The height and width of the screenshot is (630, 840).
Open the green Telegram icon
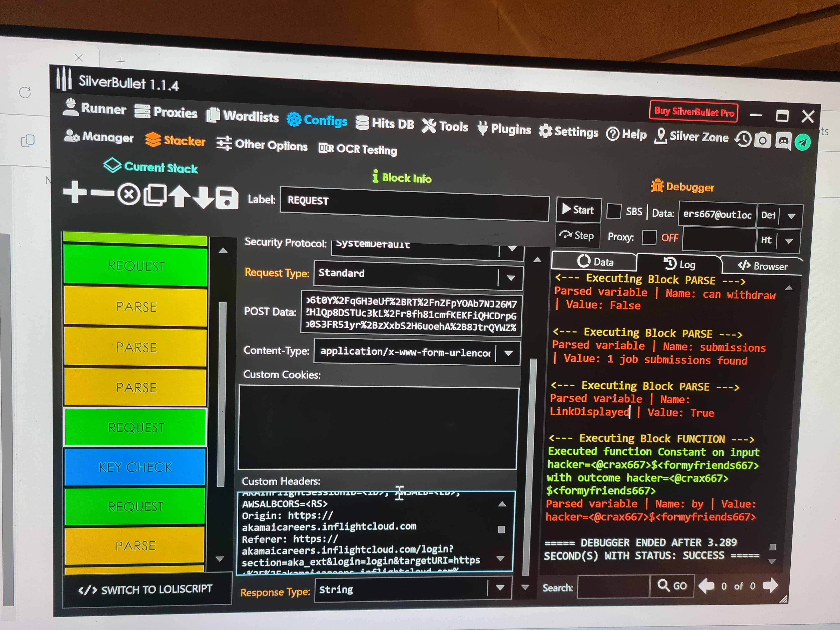click(802, 142)
